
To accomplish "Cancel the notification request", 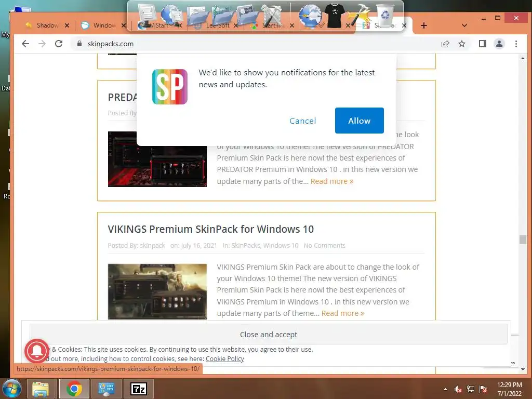I will pyautogui.click(x=303, y=121).
